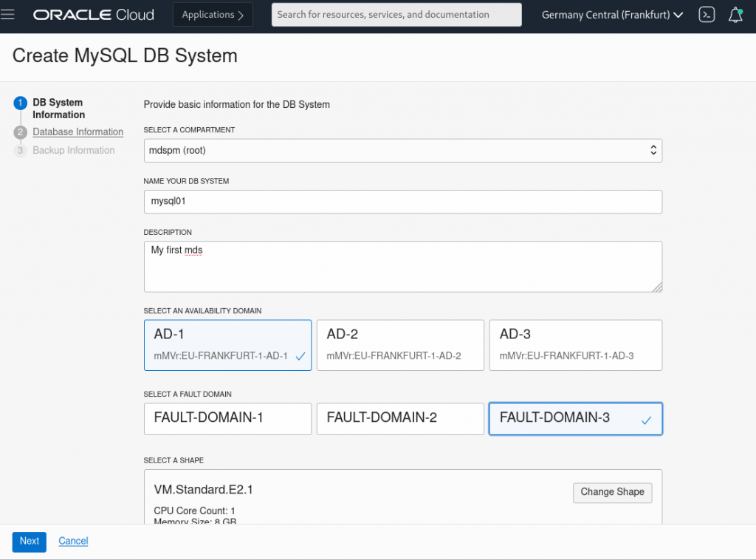The height and width of the screenshot is (560, 756).
Task: Open the Backup Information step
Action: [74, 150]
